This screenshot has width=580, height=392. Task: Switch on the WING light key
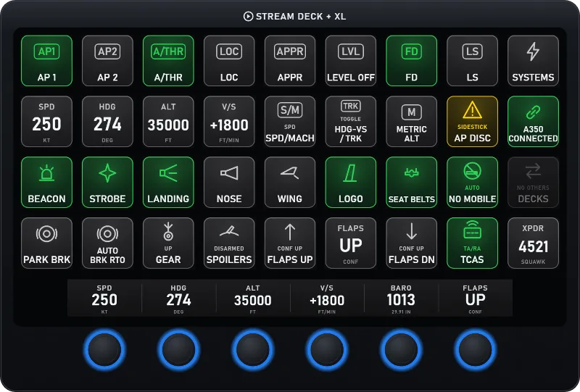coord(290,183)
